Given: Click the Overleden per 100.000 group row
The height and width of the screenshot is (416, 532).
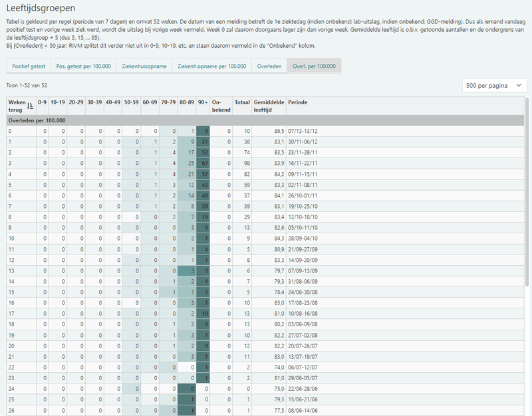Looking at the screenshot, I should [265, 120].
